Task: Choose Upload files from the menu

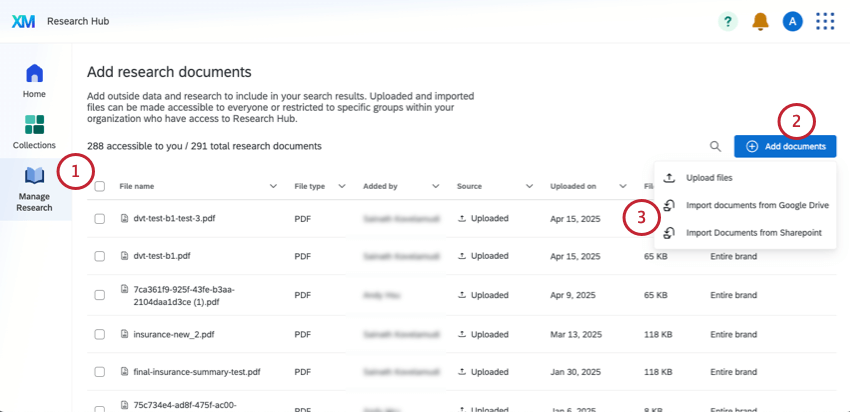Action: click(709, 177)
